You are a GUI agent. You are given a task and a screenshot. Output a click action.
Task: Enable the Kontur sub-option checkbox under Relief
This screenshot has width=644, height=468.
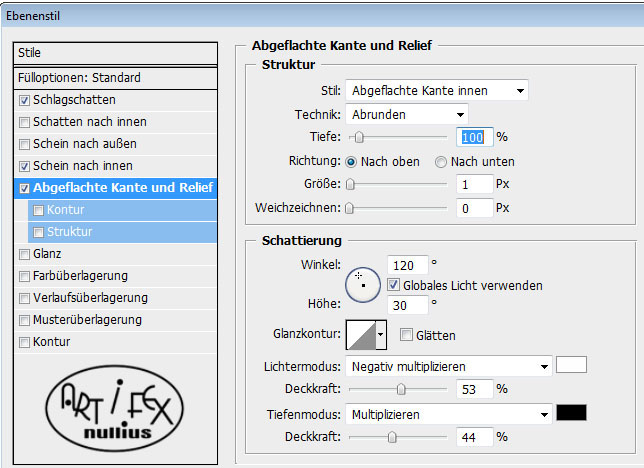click(38, 210)
